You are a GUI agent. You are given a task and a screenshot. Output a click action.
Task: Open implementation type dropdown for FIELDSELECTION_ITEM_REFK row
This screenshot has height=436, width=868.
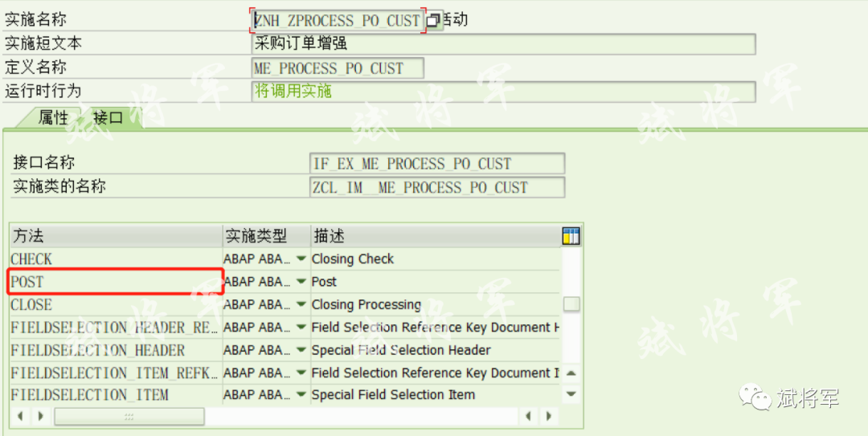[x=301, y=373]
